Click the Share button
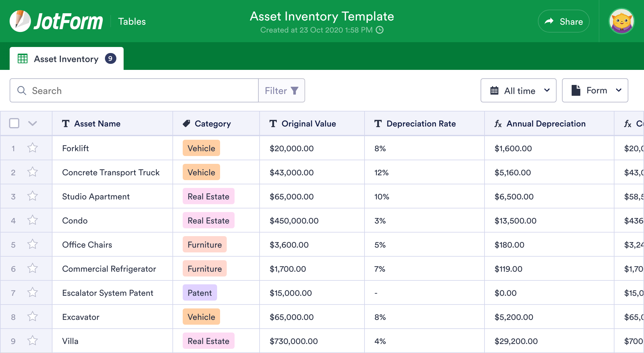644x353 pixels. coord(563,21)
